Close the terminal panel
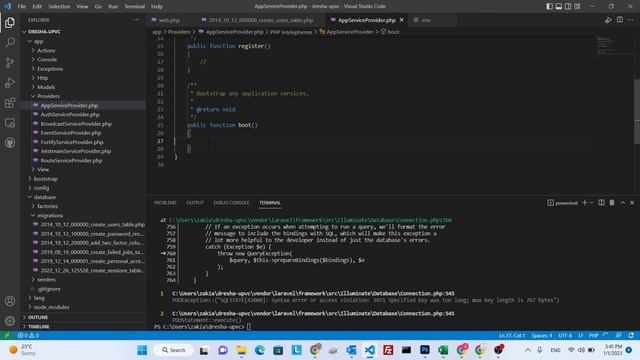 (x=632, y=202)
